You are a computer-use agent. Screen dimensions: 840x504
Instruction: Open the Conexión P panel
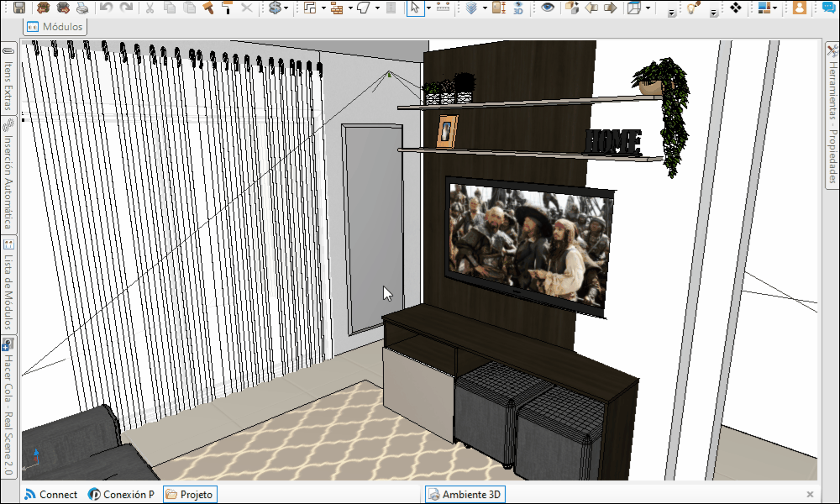(x=121, y=495)
